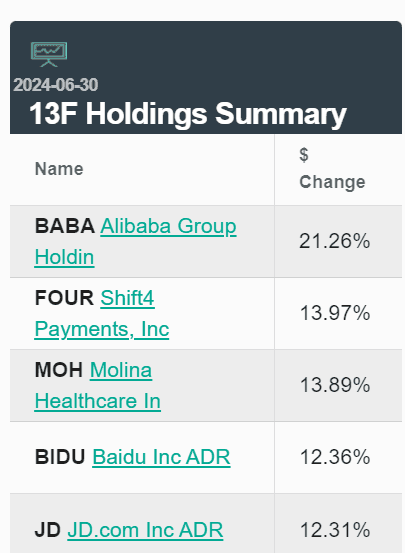The height and width of the screenshot is (553, 405).
Task: Open the Baidu Inc ADR link
Action: (161, 457)
